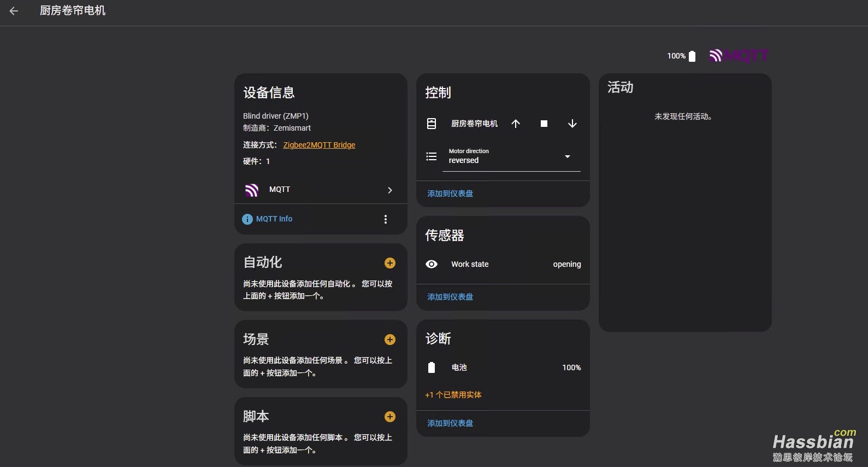This screenshot has width=868, height=467.
Task: Click 添加到仪表盘 in the 控制 card
Action: 450,194
